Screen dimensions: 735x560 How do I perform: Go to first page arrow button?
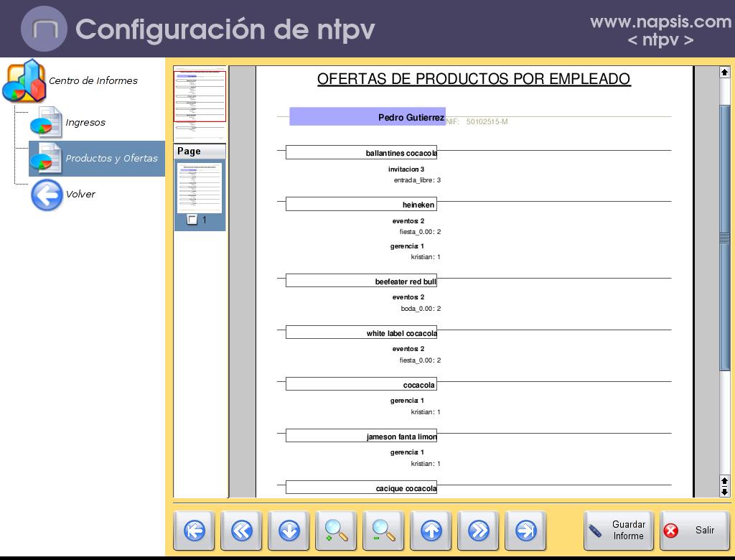194,531
